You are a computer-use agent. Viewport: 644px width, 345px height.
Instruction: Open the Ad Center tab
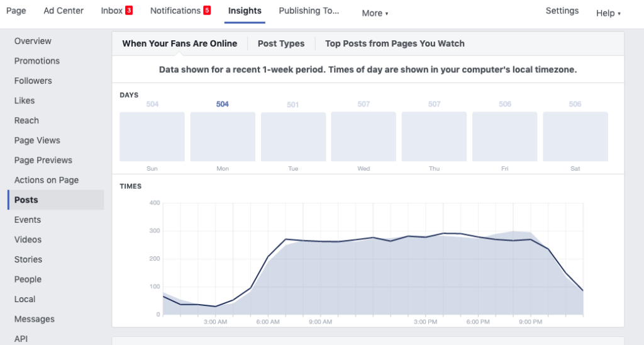(64, 11)
